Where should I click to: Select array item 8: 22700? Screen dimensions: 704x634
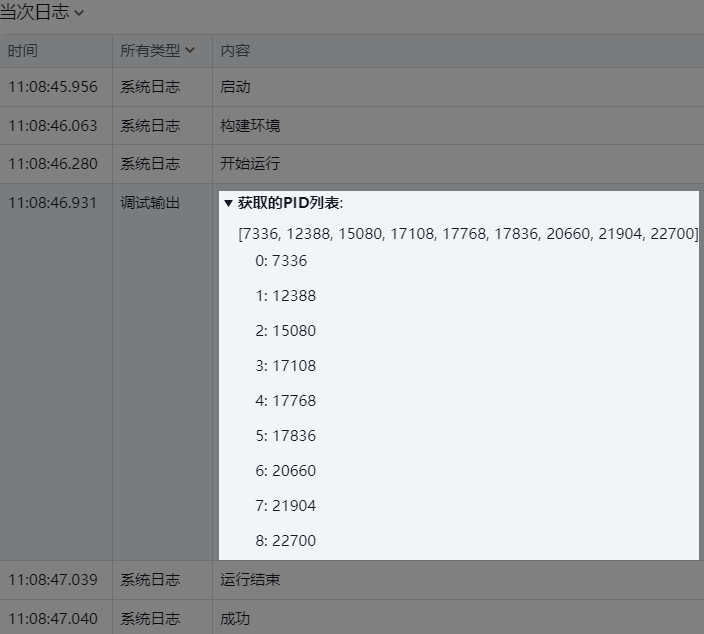click(285, 541)
